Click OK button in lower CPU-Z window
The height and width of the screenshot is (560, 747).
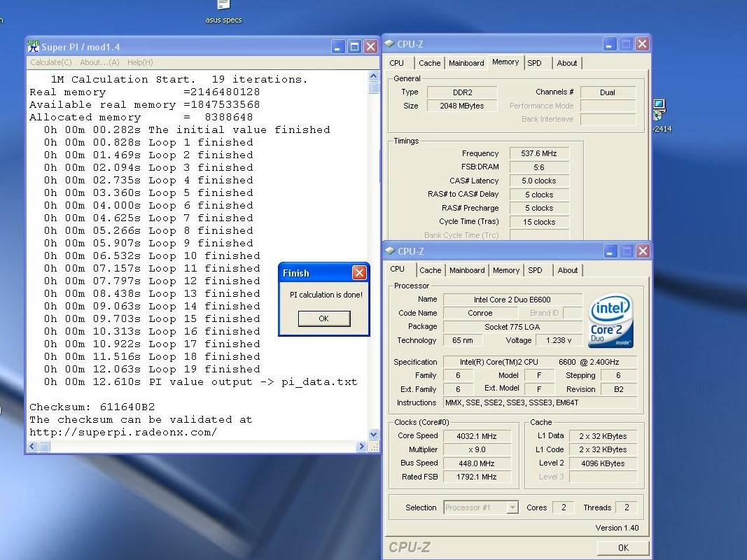click(x=622, y=547)
